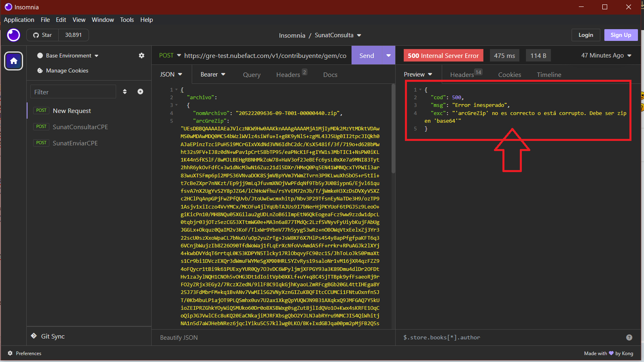The width and height of the screenshot is (644, 362).
Task: Click the plus icon to create request
Action: (x=140, y=92)
